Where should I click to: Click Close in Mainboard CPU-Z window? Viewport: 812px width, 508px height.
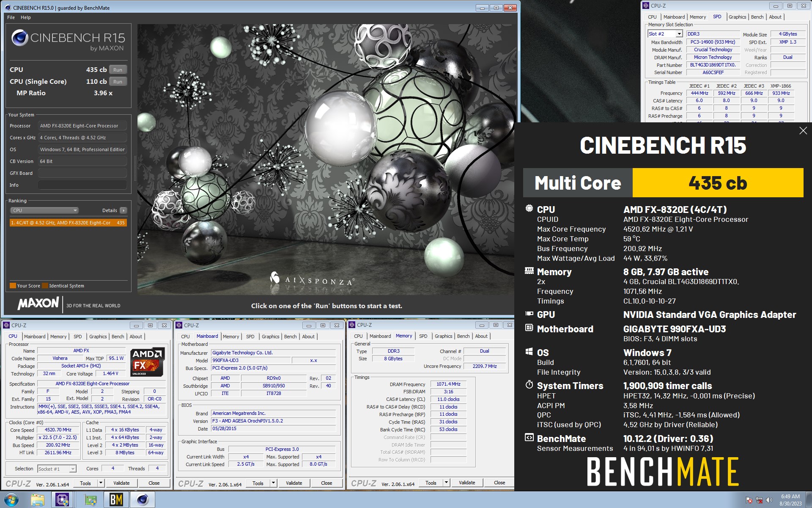click(x=326, y=483)
